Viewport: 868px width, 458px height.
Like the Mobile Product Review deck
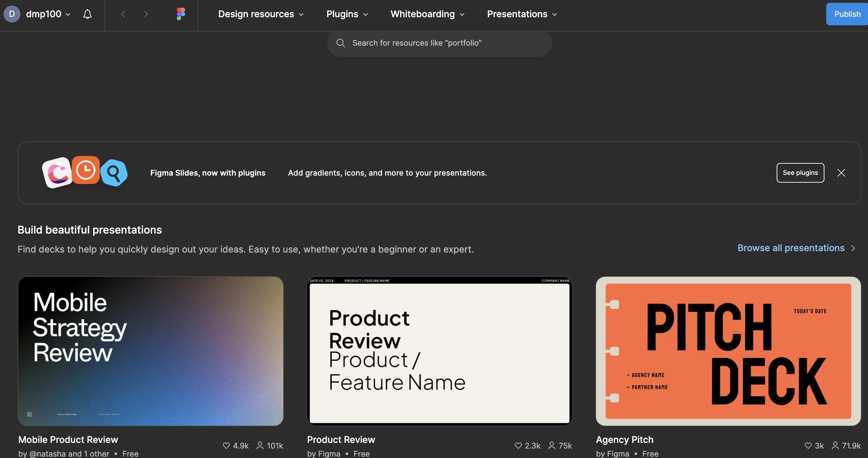pos(226,445)
